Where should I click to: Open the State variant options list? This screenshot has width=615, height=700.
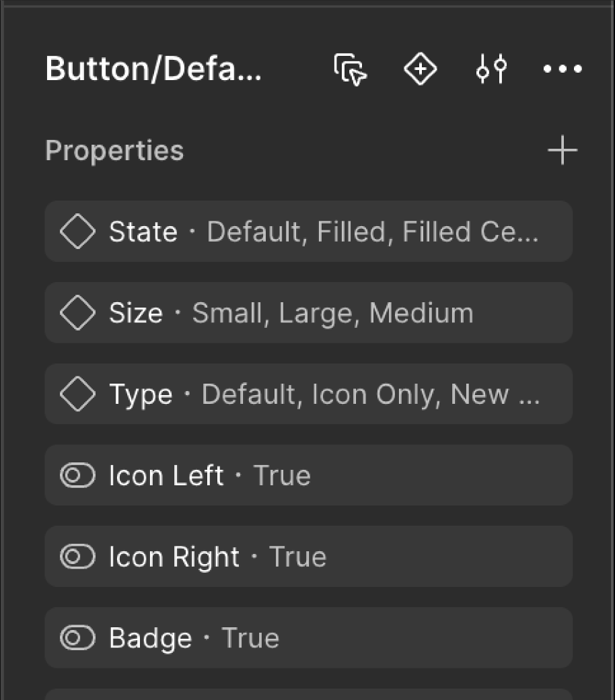coord(307,231)
